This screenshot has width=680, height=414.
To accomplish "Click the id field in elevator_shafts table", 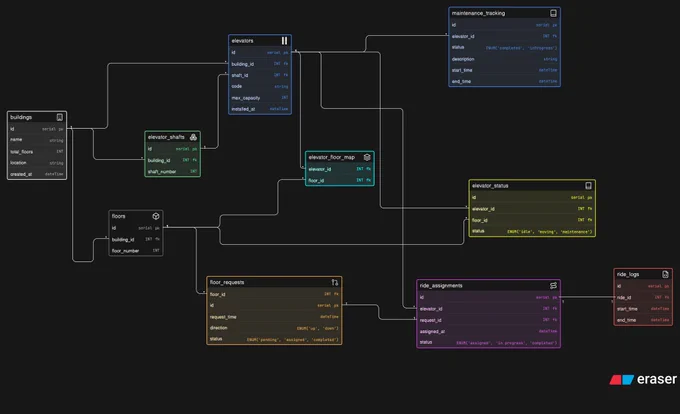I will [173, 149].
